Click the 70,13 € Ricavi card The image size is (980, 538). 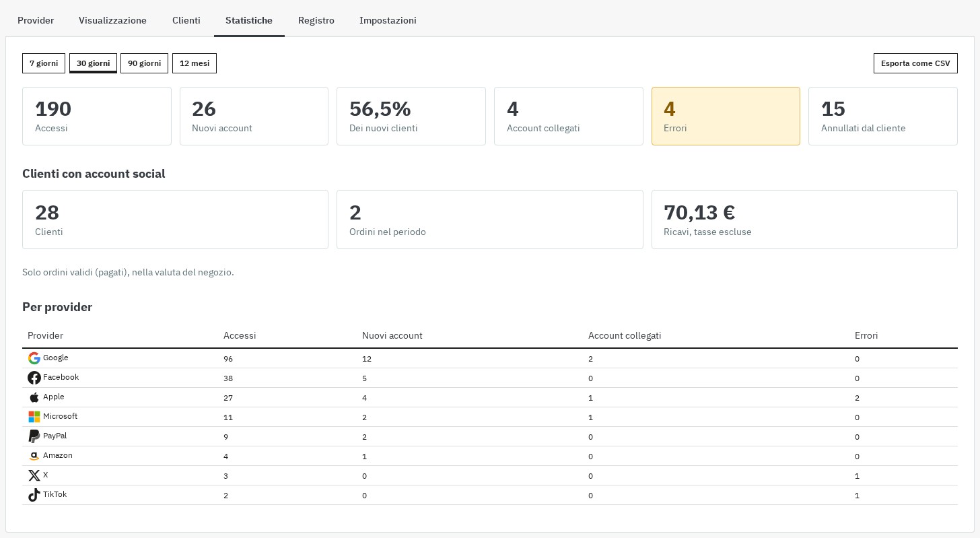point(804,220)
